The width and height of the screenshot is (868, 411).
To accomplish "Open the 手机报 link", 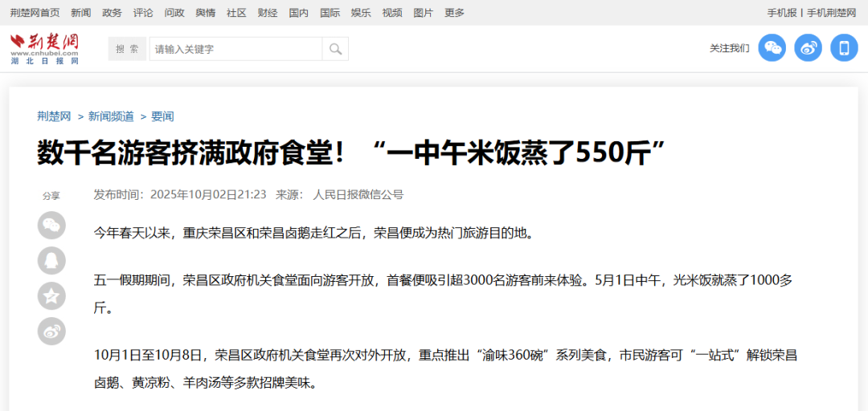I will click(781, 13).
